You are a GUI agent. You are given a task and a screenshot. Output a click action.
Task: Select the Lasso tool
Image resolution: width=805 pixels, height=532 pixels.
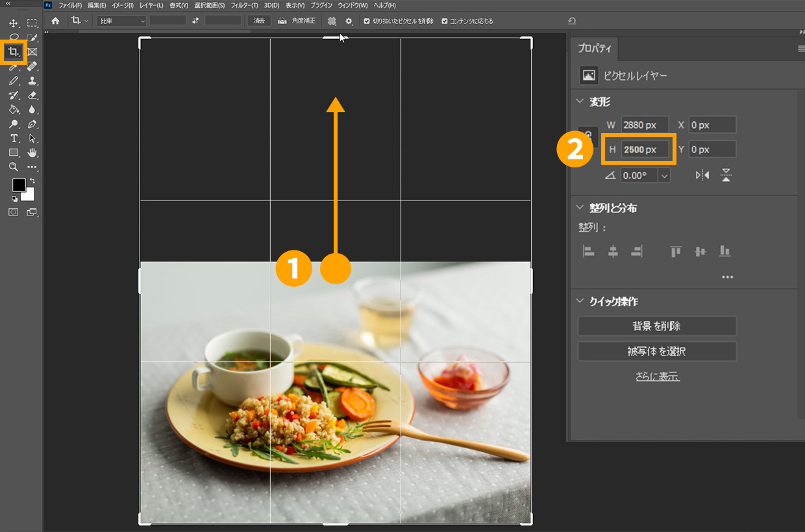pyautogui.click(x=13, y=37)
